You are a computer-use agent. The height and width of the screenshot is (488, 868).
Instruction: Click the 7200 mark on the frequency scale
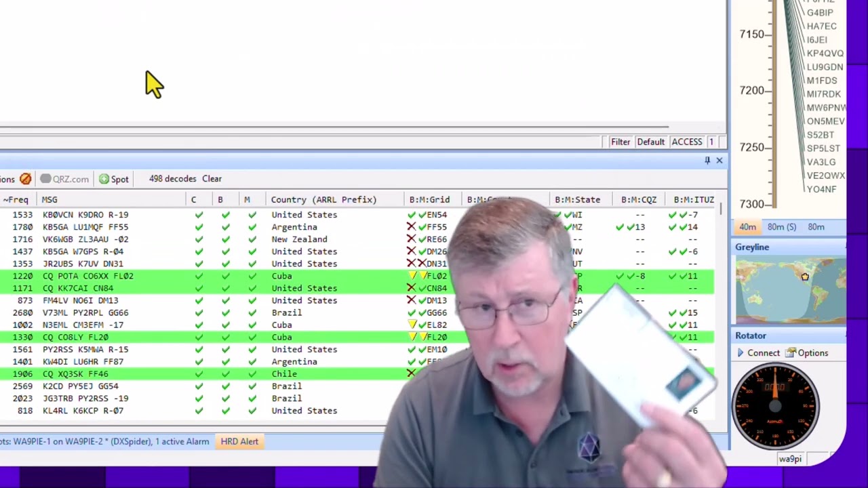(x=752, y=90)
